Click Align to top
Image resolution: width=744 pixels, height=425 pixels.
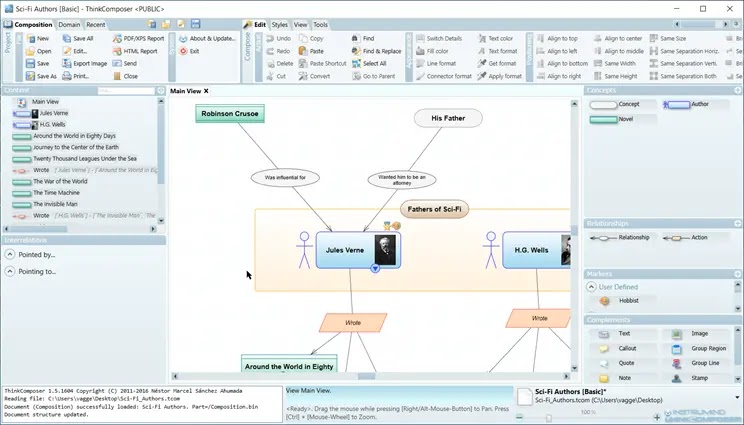pyautogui.click(x=557, y=38)
